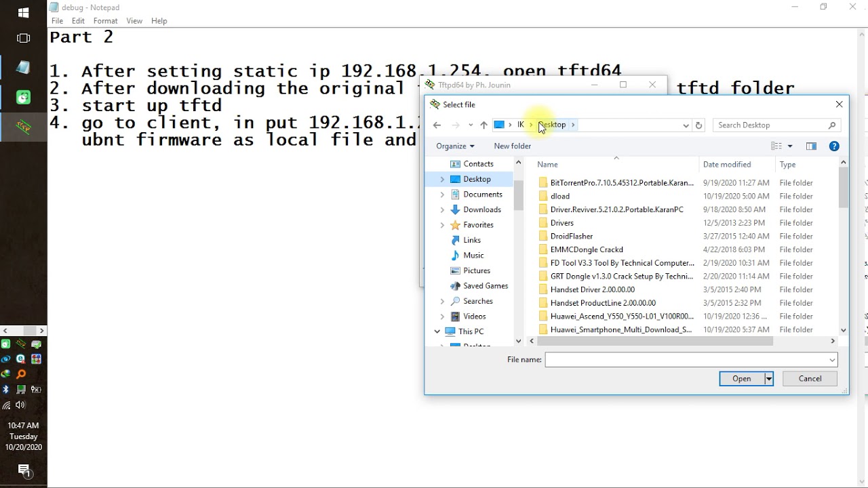Click the Bluetooth tray icon

(x=6, y=390)
